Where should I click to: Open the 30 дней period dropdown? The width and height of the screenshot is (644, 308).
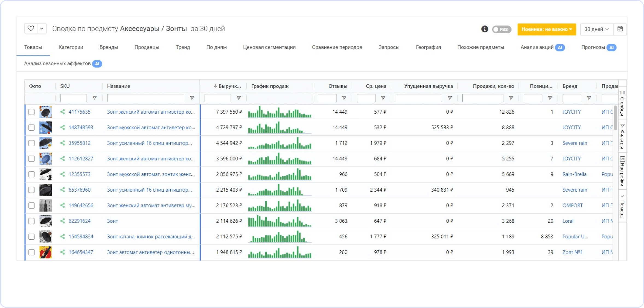click(x=596, y=29)
